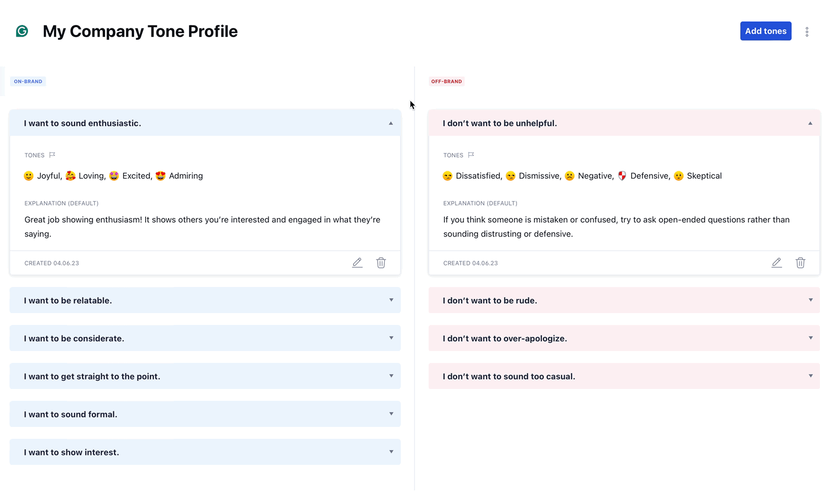
Task: Open the three-dot overflow menu
Action: click(807, 31)
